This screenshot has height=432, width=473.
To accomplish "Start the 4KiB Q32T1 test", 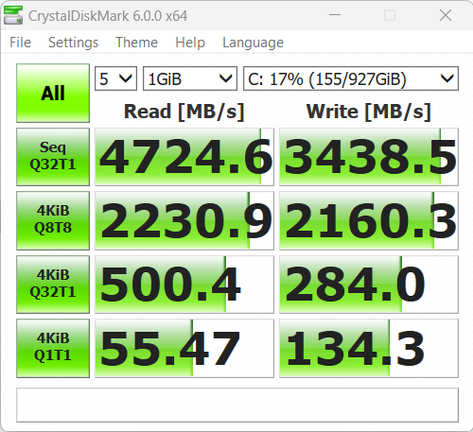I will tap(53, 284).
